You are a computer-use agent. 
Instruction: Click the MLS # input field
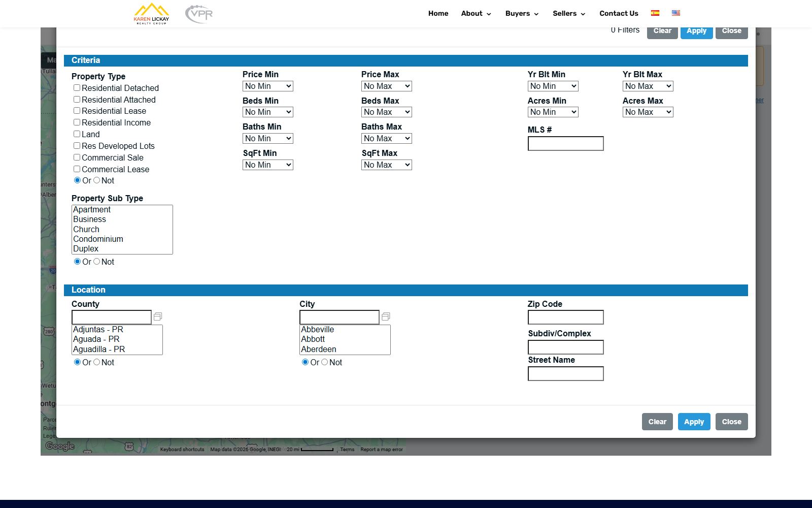[566, 144]
